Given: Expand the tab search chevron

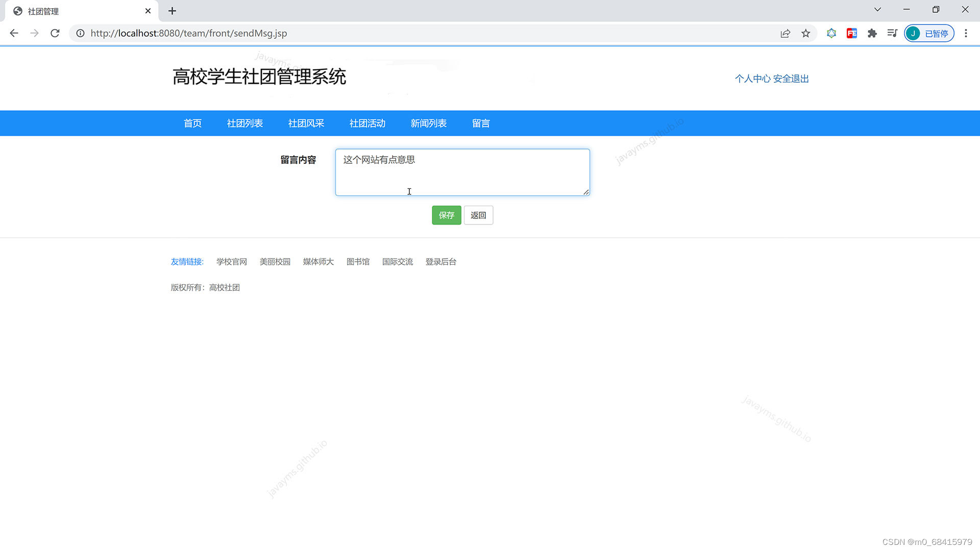Looking at the screenshot, I should (877, 10).
